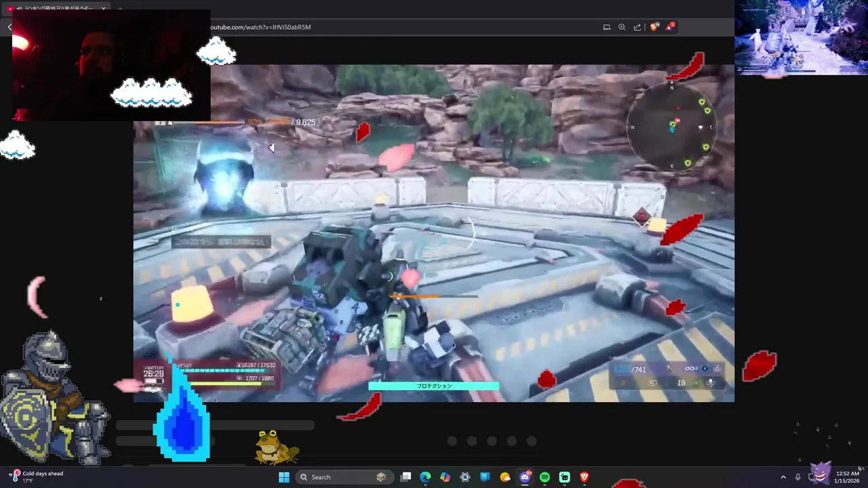This screenshot has width=868, height=488.
Task: Go back with the browser back arrow
Action: pyautogui.click(x=9, y=27)
